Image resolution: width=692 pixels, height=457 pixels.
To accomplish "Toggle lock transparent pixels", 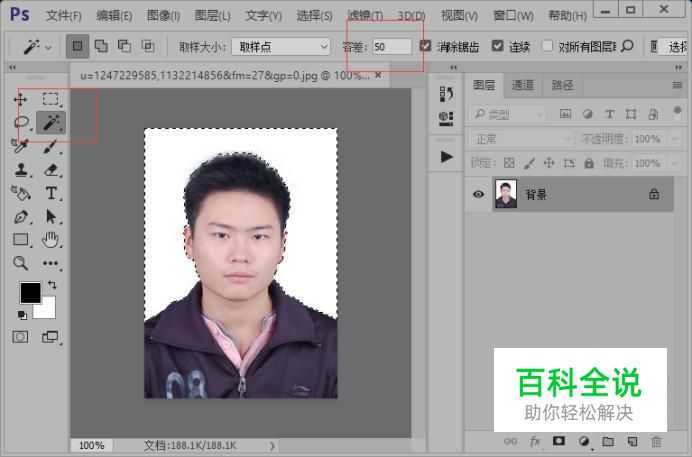I will tap(509, 163).
